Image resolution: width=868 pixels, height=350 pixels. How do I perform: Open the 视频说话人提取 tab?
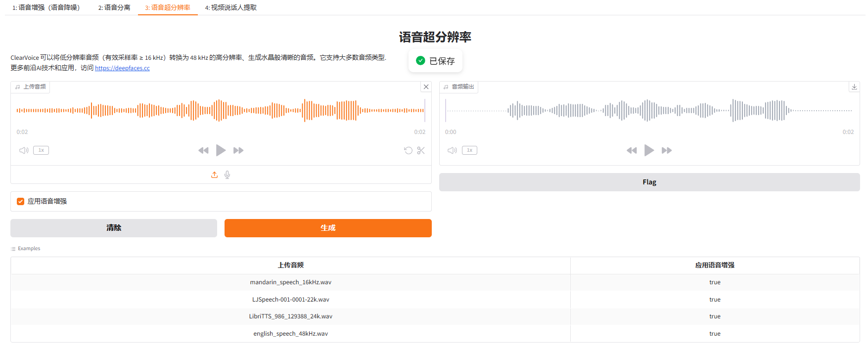click(230, 7)
